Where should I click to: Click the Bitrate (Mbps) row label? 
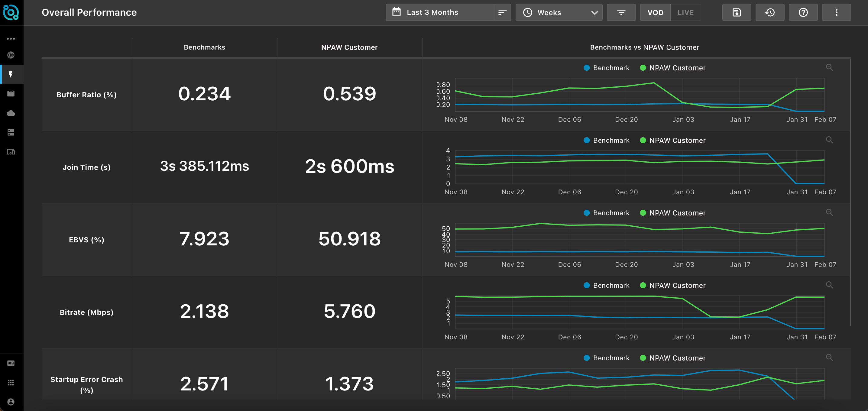[87, 312]
